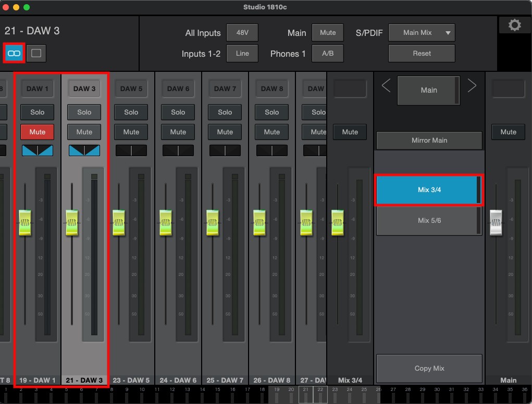
Task: Mute the Main output in top bar
Action: click(328, 32)
